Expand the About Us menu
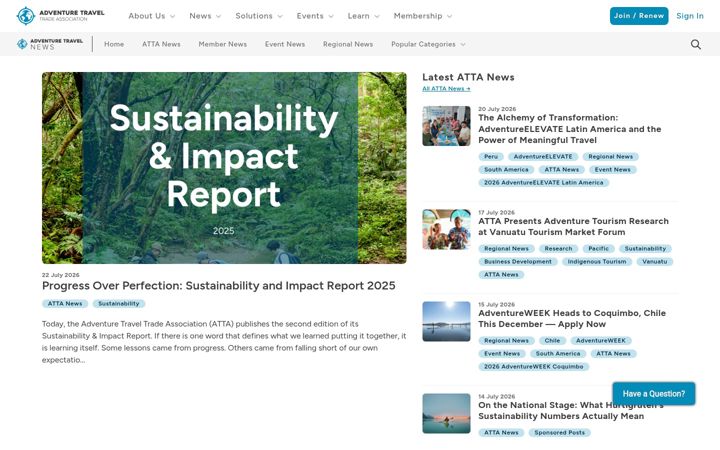 pos(152,16)
